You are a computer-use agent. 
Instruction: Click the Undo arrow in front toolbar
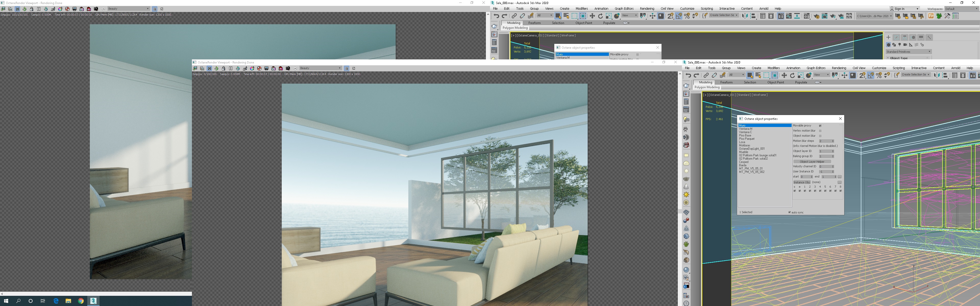pyautogui.click(x=688, y=75)
